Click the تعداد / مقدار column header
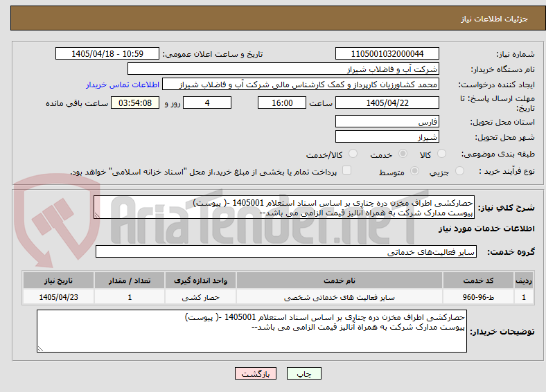 (x=130, y=280)
